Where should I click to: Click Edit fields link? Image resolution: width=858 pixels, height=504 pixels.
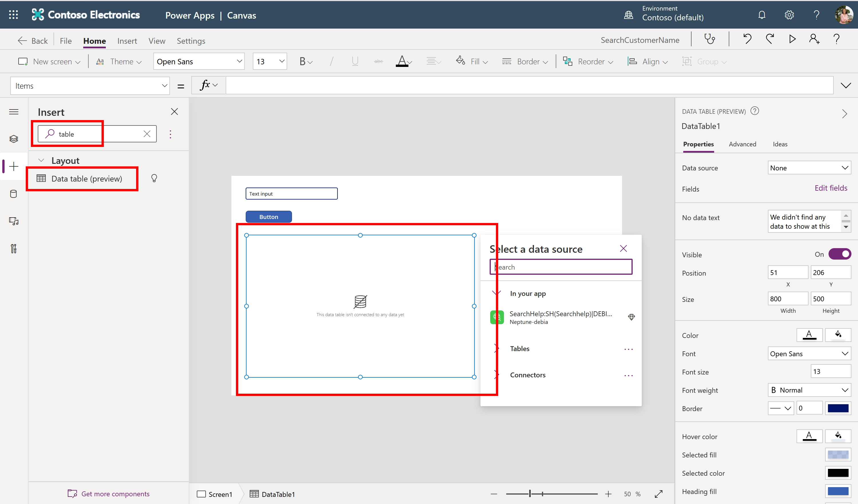(x=831, y=188)
